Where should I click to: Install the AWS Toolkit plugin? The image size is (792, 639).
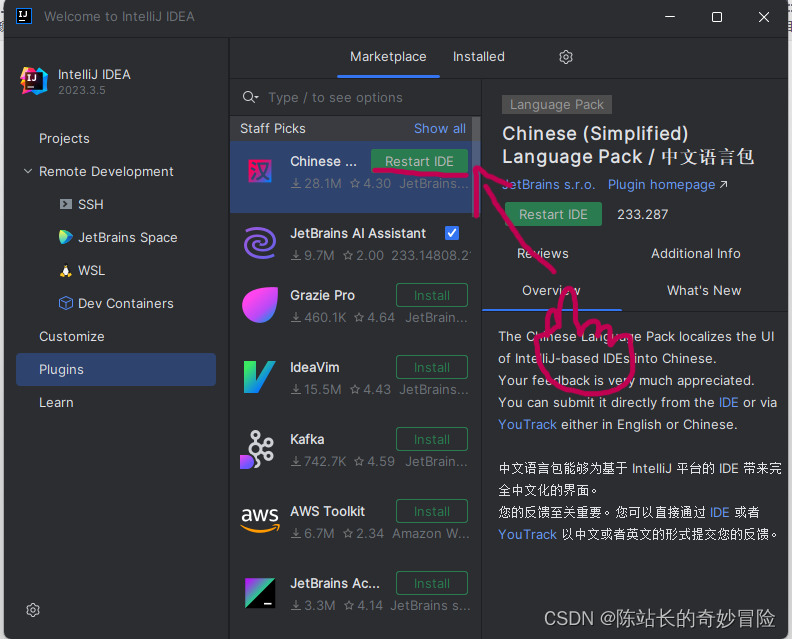(x=432, y=511)
